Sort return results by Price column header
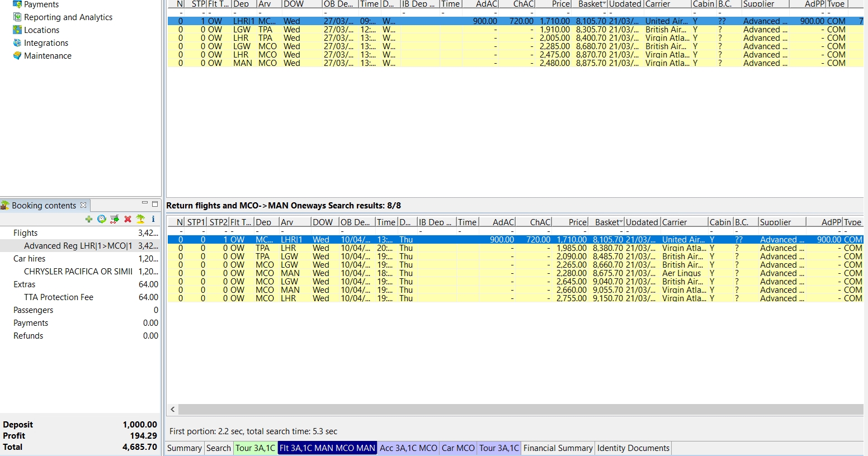The height and width of the screenshot is (456, 868). pyautogui.click(x=570, y=222)
